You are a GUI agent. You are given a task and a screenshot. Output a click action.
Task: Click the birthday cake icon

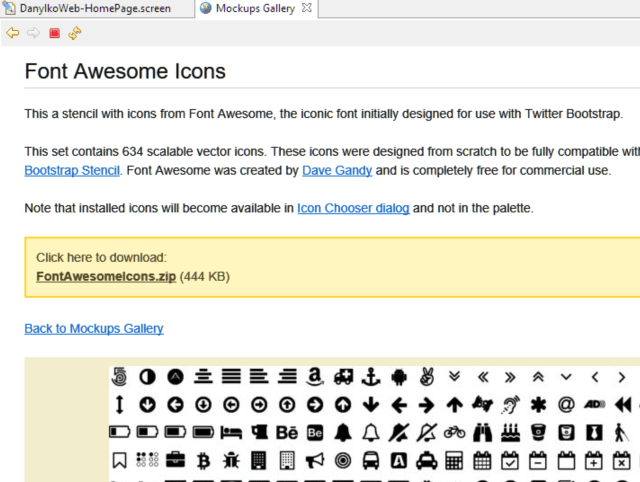click(511, 433)
